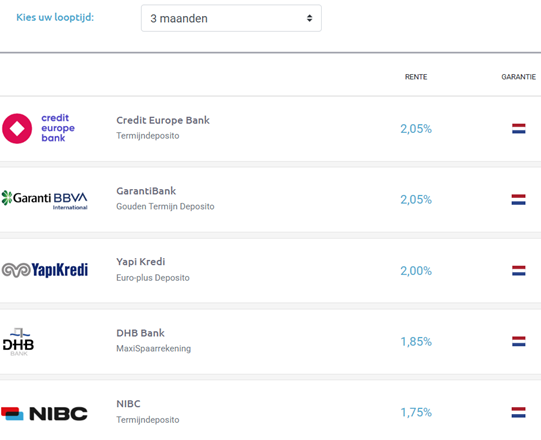Click the Dutch flag in DHB Bank row
541x440 pixels.
[519, 341]
